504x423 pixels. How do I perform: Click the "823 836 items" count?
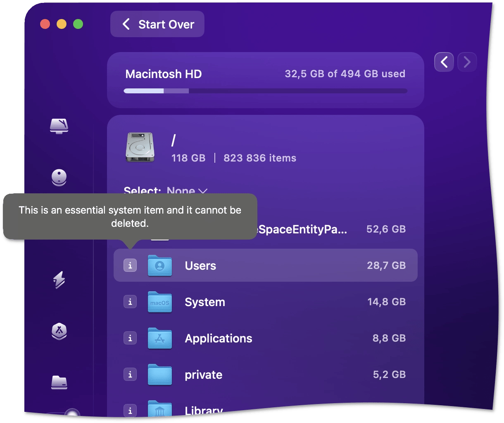[260, 158]
